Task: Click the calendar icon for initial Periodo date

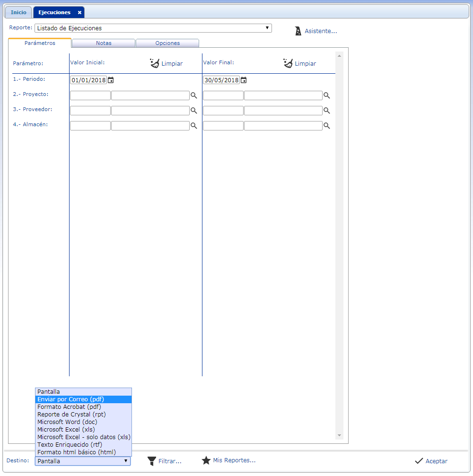Action: (x=111, y=80)
